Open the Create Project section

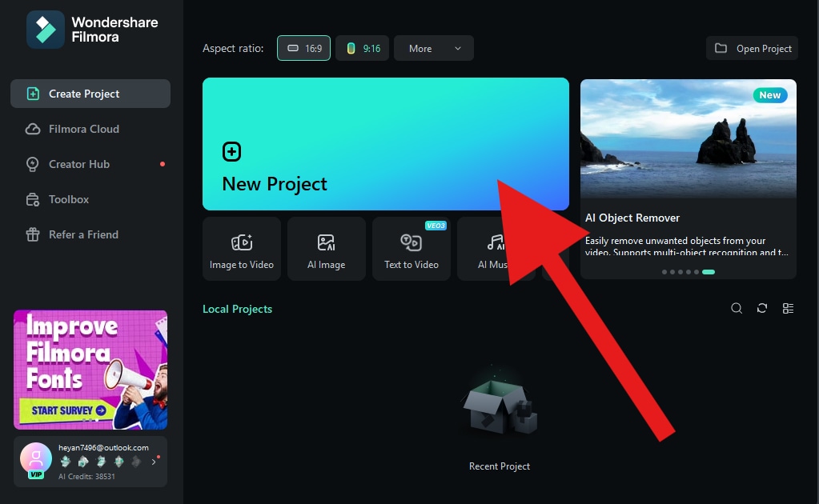90,94
